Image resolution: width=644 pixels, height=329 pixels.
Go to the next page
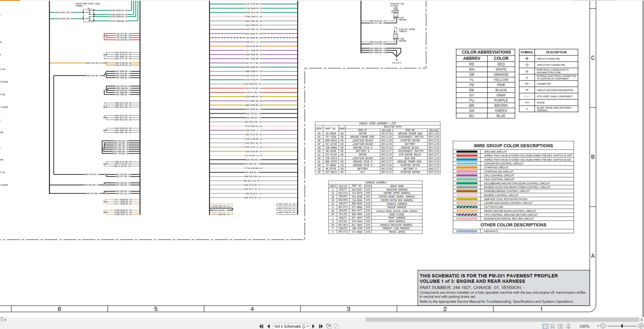click(x=313, y=326)
